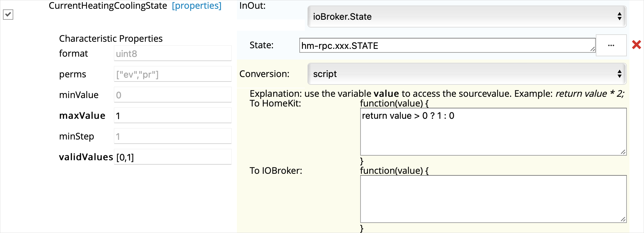
Task: Click the minStep input field
Action: tap(172, 136)
